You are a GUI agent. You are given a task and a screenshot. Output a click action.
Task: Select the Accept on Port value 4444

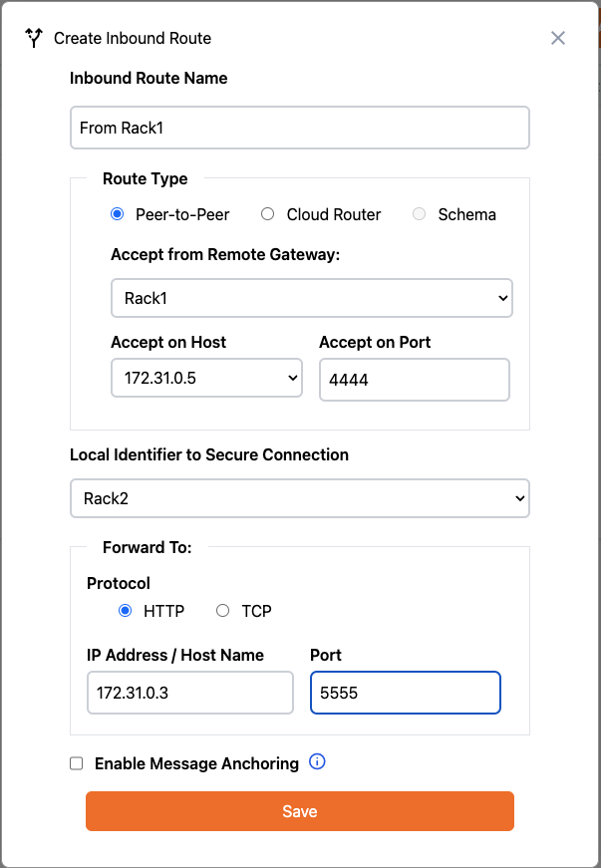[x=414, y=379]
